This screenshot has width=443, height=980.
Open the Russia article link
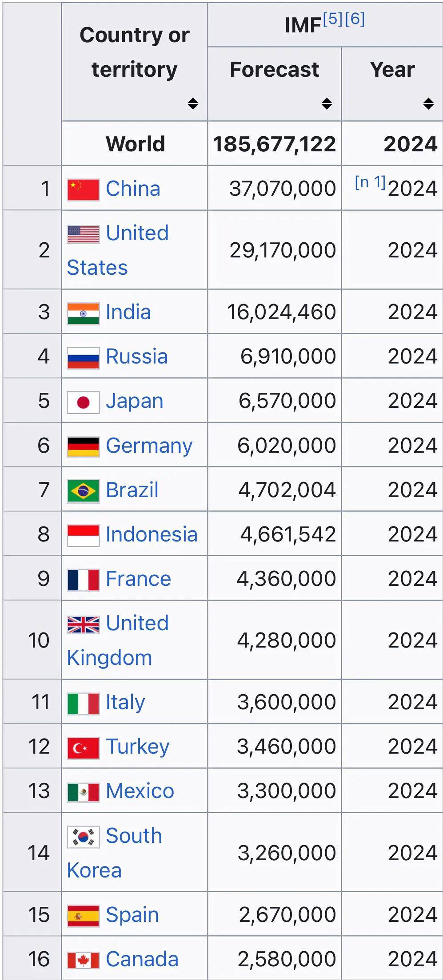point(137,356)
